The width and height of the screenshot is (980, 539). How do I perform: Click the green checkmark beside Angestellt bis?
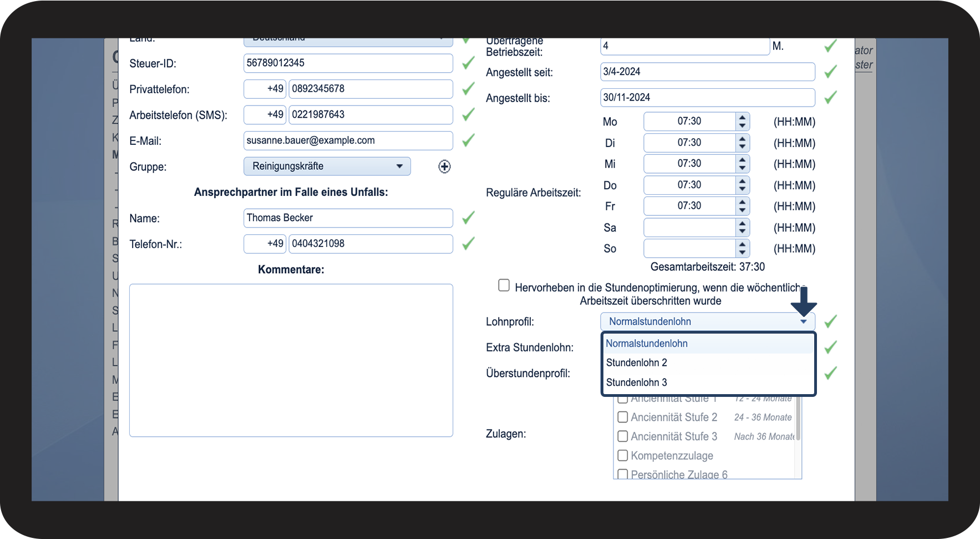(x=830, y=98)
